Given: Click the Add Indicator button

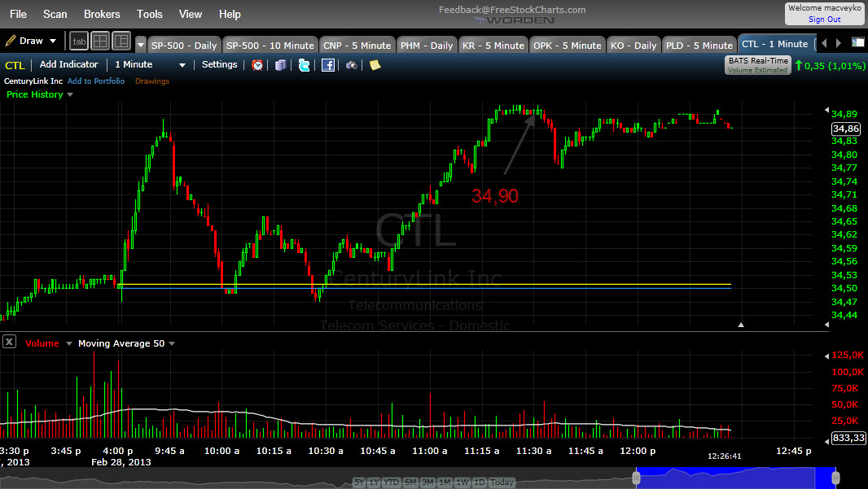Looking at the screenshot, I should (x=68, y=65).
